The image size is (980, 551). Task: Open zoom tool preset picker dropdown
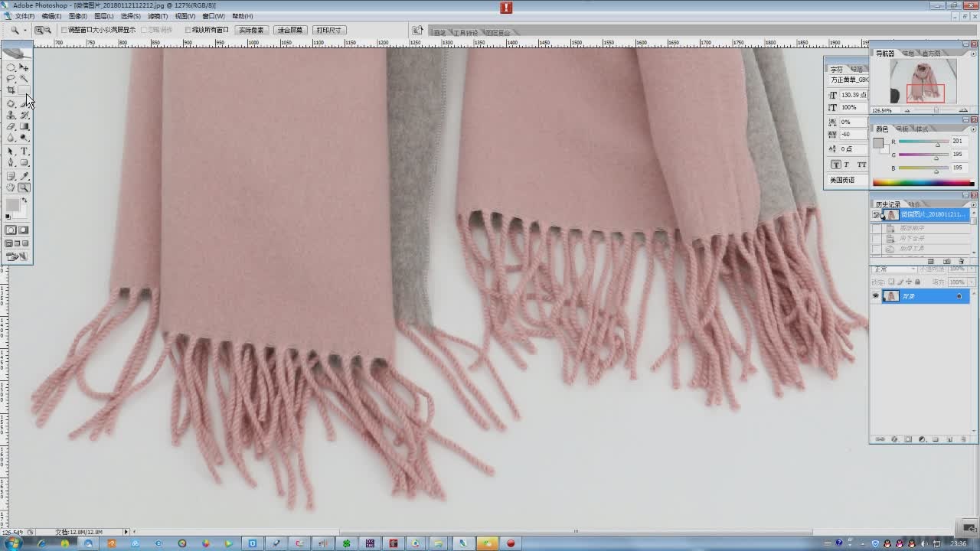(x=24, y=30)
